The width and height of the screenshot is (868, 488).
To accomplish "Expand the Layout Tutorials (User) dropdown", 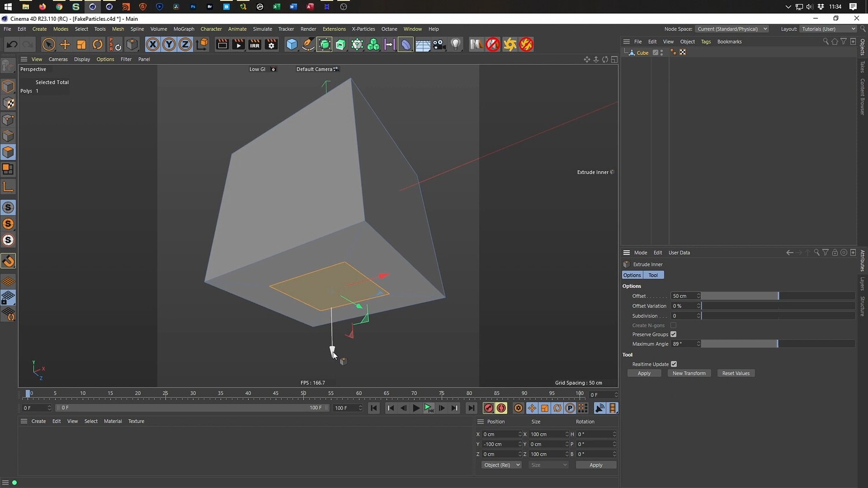I will (x=828, y=29).
